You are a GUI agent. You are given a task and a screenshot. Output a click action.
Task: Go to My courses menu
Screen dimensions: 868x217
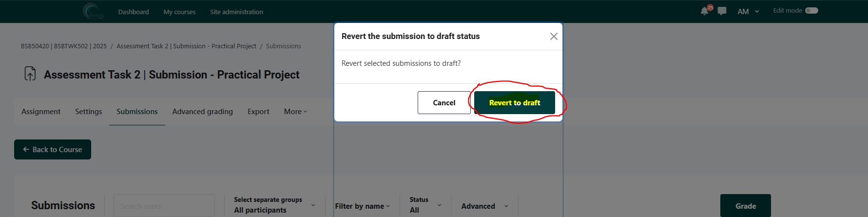coord(179,12)
